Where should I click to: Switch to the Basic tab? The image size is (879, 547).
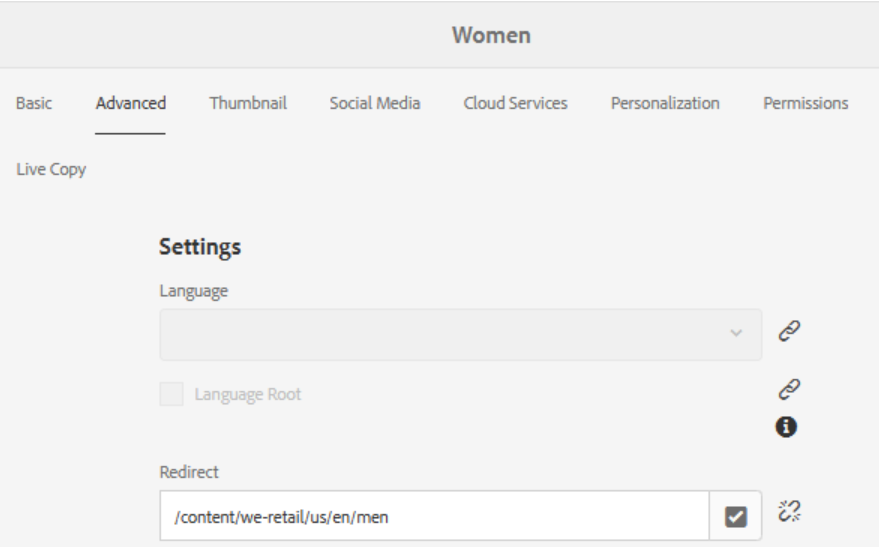coord(34,103)
